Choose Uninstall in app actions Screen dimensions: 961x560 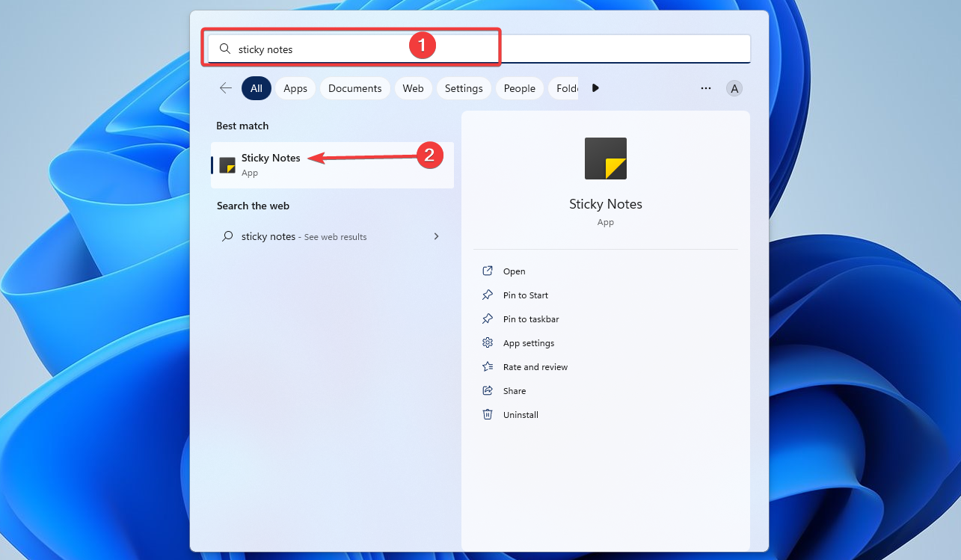[521, 415]
